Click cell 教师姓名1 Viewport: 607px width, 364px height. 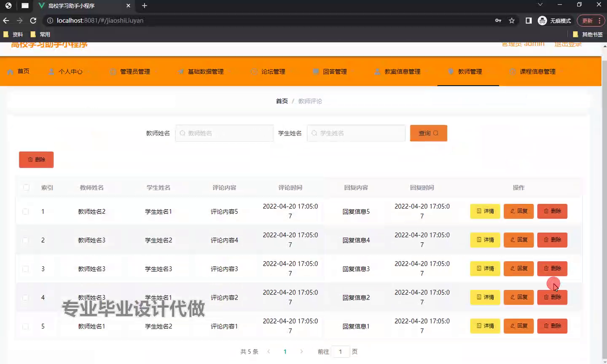(91, 326)
